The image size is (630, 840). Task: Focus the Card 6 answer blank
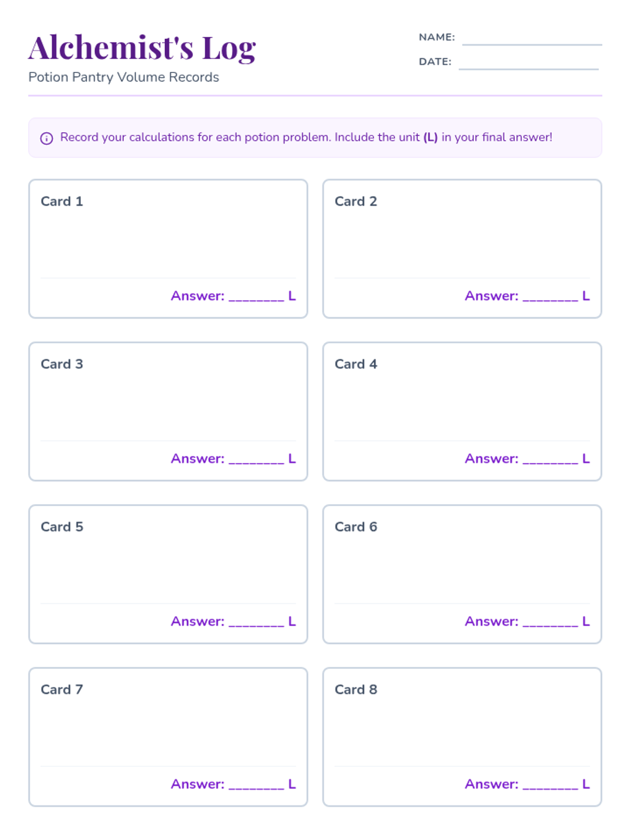[550, 622]
